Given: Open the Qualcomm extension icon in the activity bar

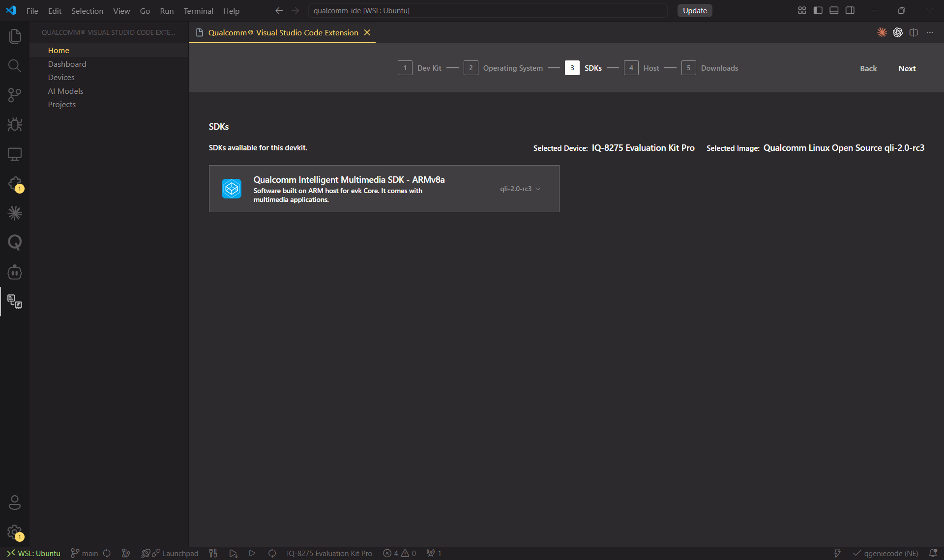Looking at the screenshot, I should (x=15, y=301).
